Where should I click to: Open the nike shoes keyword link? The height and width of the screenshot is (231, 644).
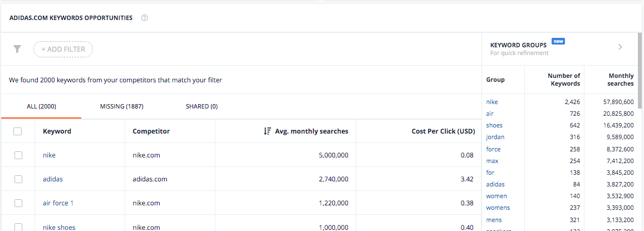click(59, 227)
